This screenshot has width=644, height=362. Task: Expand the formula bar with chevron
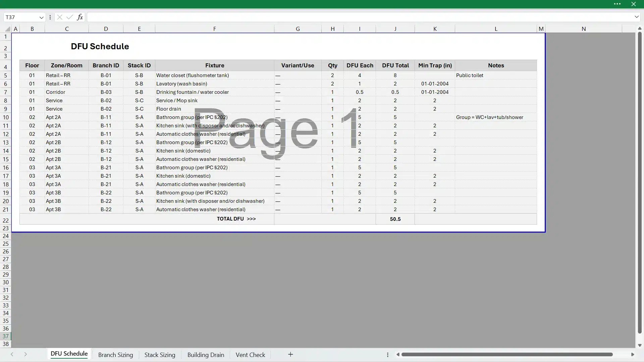[636, 17]
